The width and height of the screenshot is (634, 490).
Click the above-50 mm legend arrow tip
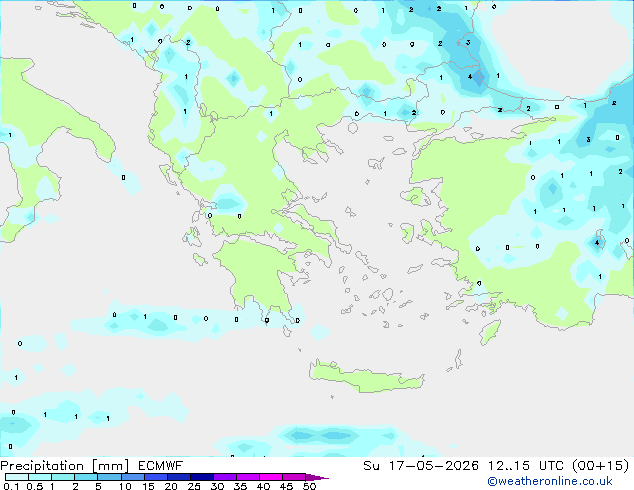tap(317, 477)
